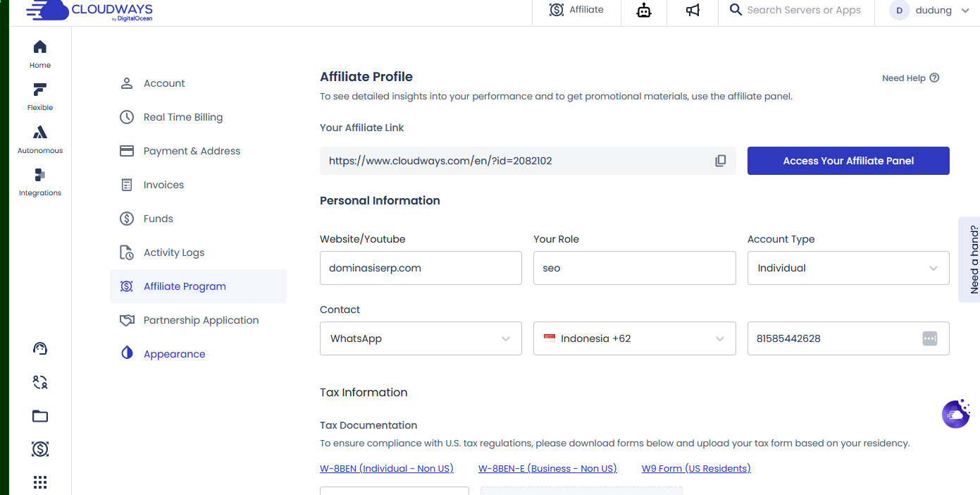Click Access Your Affiliate Panel button
This screenshot has width=980, height=495.
pos(848,161)
